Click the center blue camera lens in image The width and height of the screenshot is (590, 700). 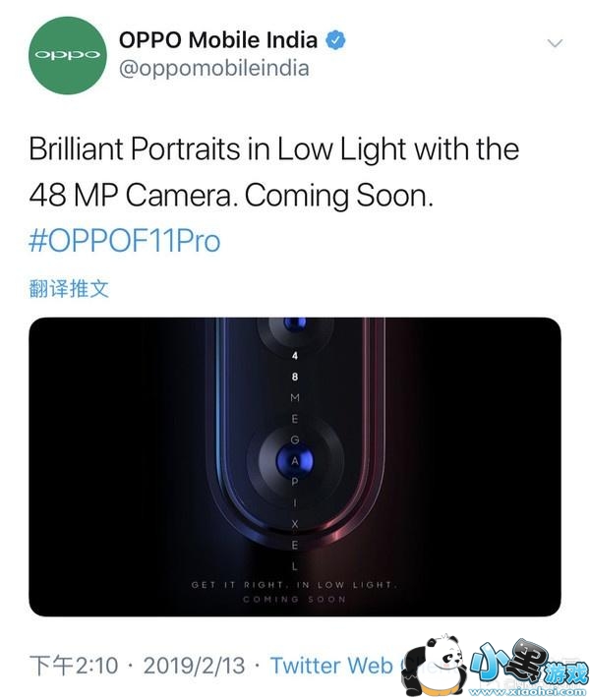click(294, 459)
